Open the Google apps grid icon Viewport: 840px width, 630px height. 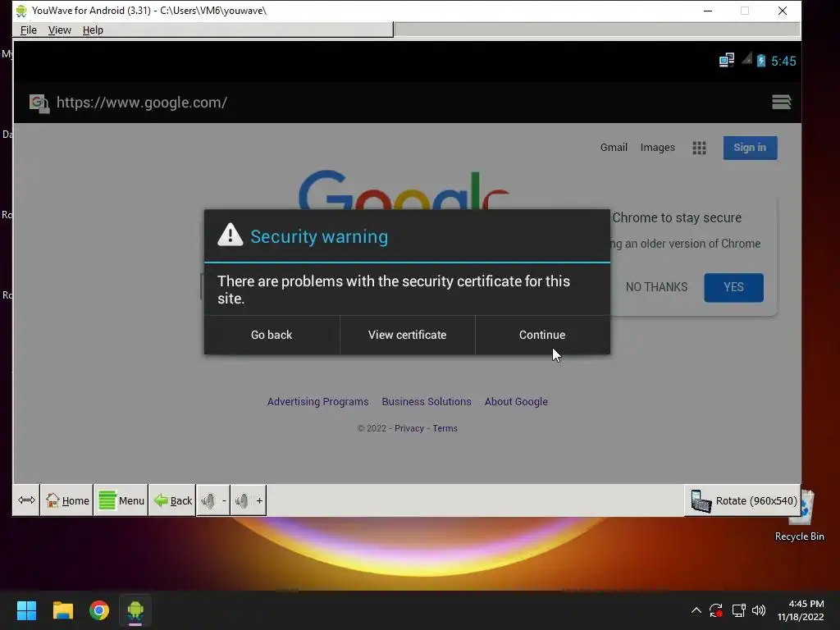[699, 148]
